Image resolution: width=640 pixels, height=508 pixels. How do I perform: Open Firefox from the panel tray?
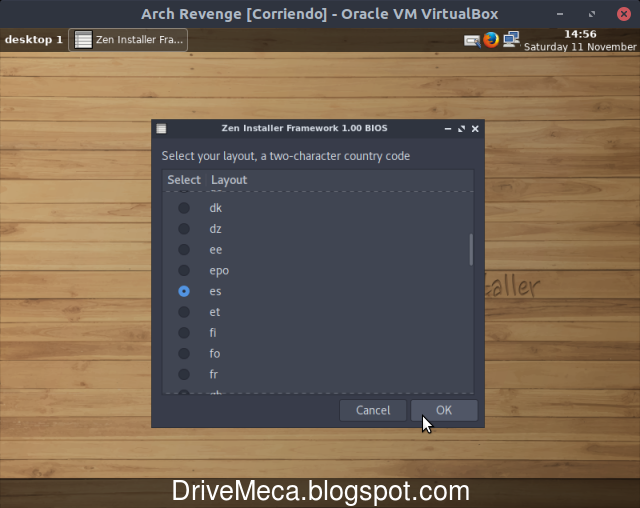point(491,40)
